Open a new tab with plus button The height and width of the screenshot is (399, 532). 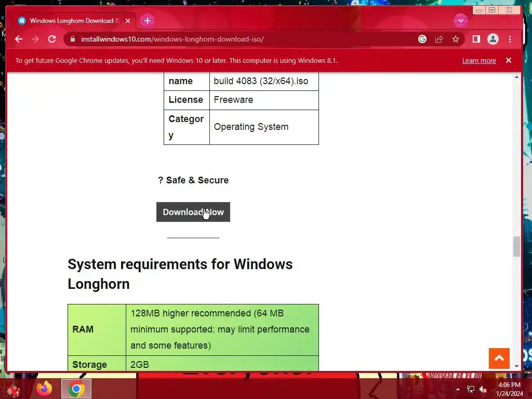[147, 21]
